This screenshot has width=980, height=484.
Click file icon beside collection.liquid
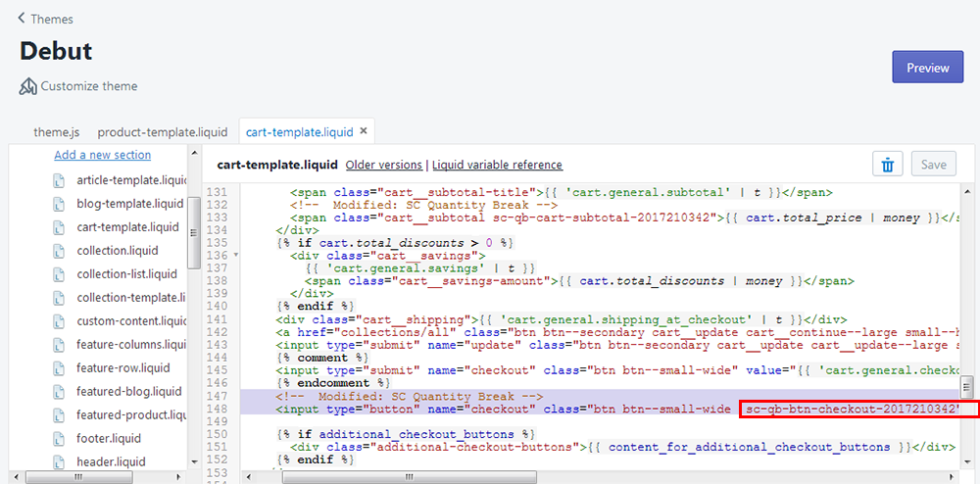[x=59, y=251]
